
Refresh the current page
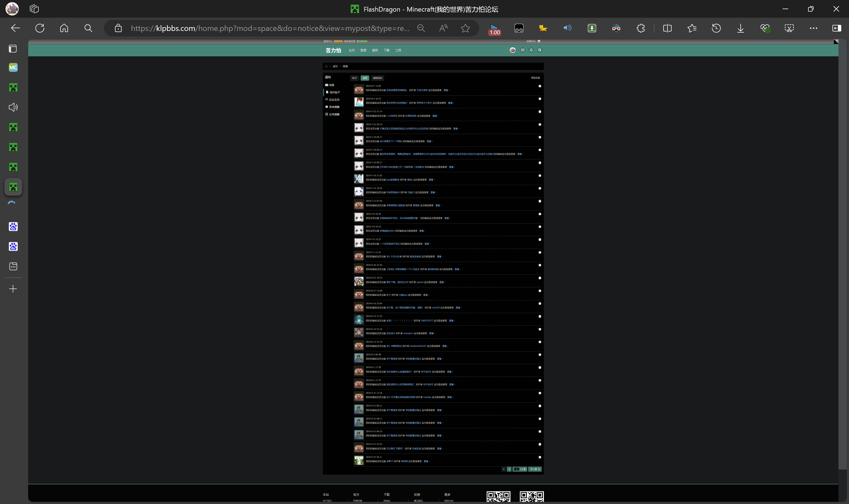40,28
